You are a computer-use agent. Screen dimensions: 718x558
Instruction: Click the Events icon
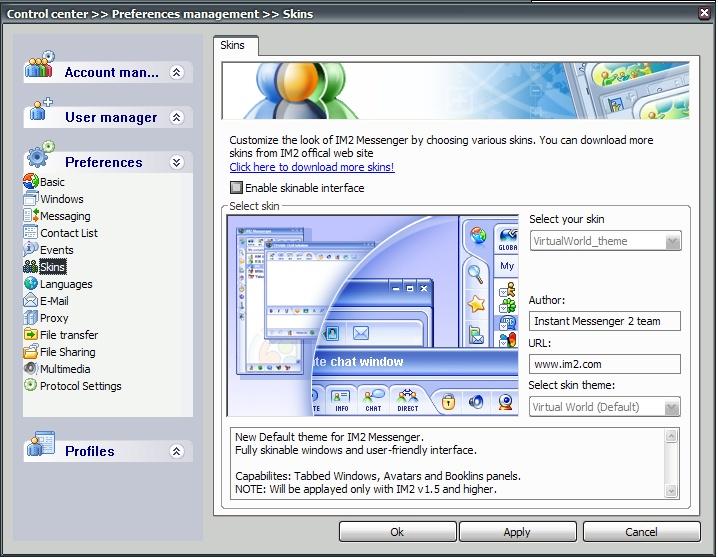(31, 249)
